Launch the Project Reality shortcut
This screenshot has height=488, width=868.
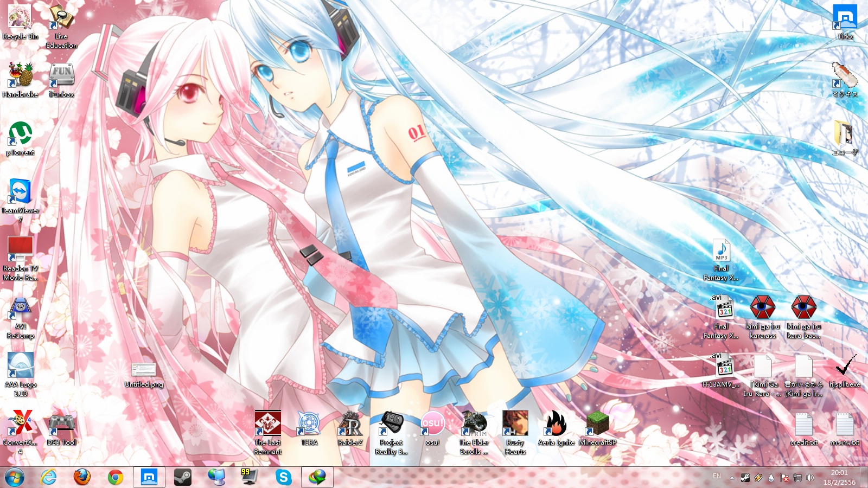coord(391,433)
